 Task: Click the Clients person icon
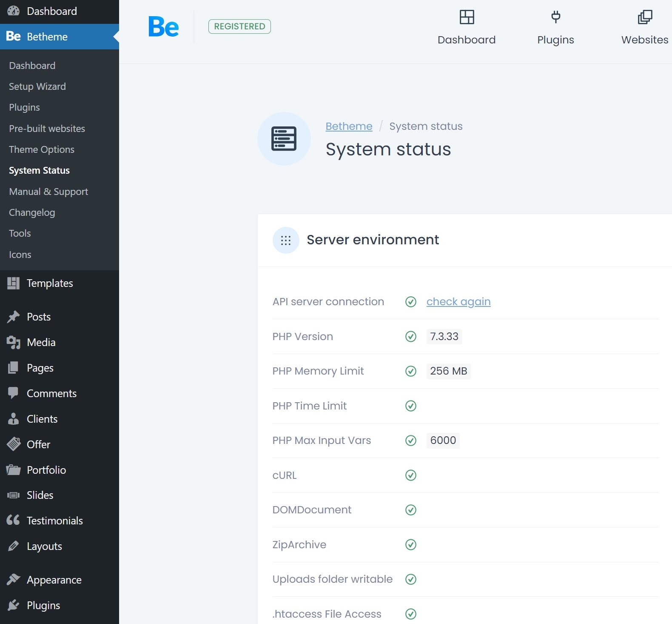point(13,419)
